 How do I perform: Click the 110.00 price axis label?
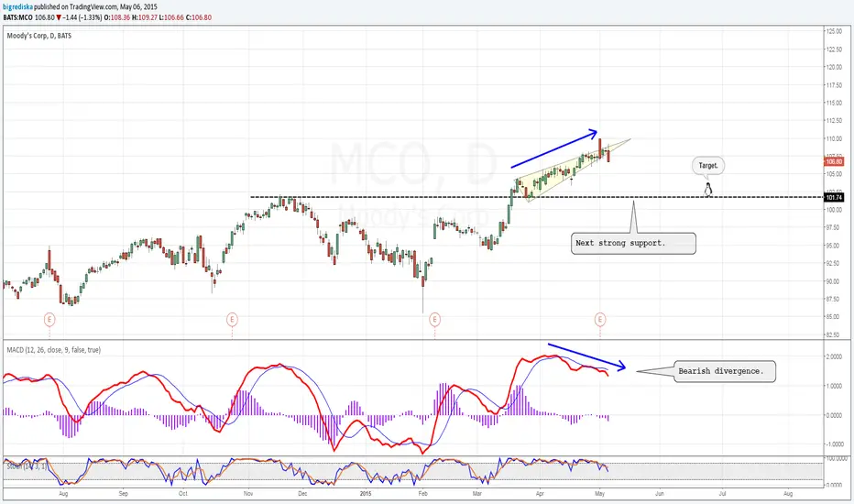point(835,139)
